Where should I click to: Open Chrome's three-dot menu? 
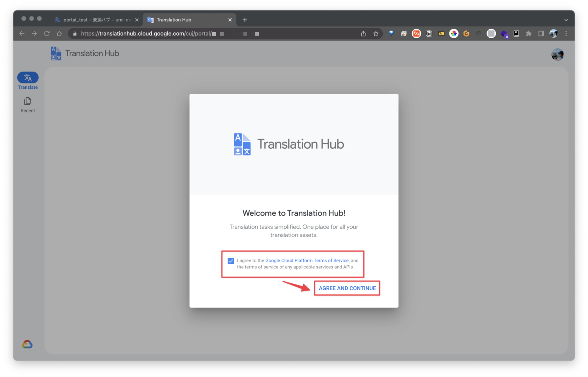[566, 33]
